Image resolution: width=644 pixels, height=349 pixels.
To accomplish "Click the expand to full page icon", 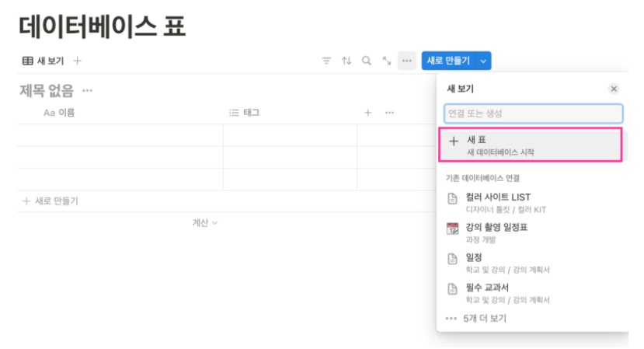I will 387,61.
